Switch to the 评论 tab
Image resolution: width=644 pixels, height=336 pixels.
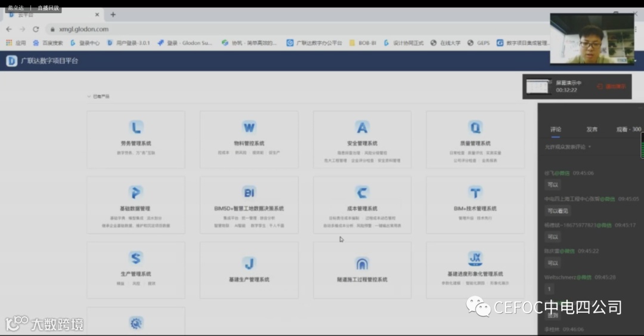(x=556, y=129)
